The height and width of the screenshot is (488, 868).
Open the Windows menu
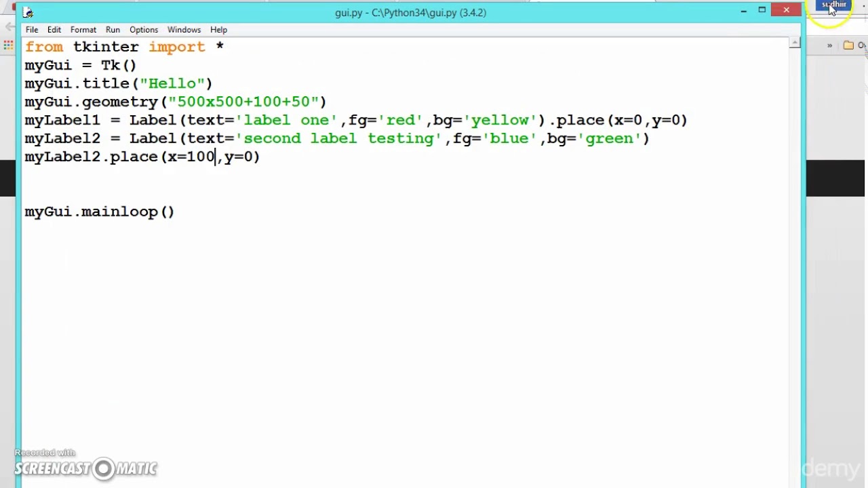point(184,30)
